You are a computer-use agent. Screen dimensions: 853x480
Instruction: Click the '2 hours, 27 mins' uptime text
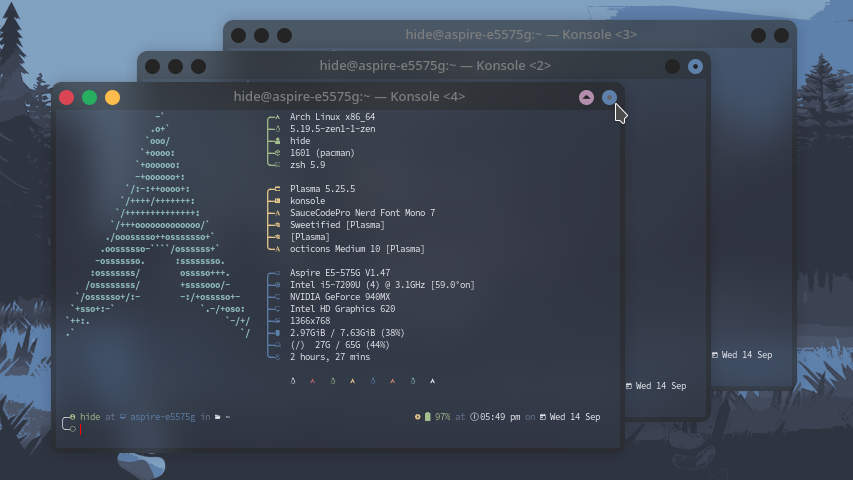(x=330, y=357)
